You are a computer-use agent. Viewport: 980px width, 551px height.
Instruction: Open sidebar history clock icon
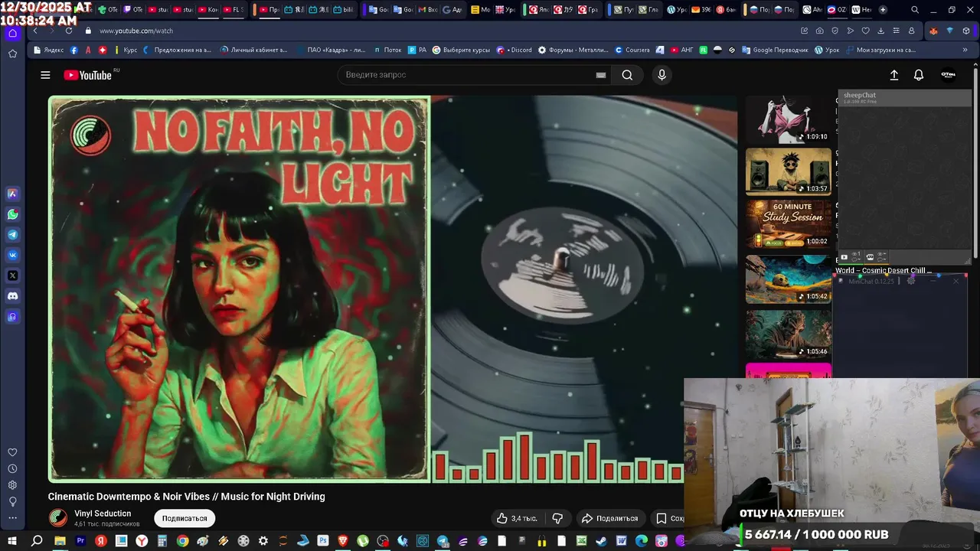[12, 468]
